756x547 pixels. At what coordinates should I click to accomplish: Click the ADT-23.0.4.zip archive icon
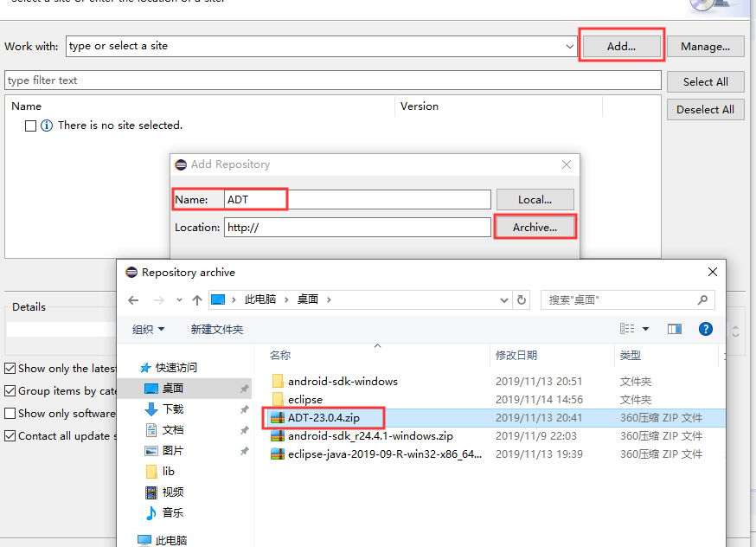tap(278, 418)
